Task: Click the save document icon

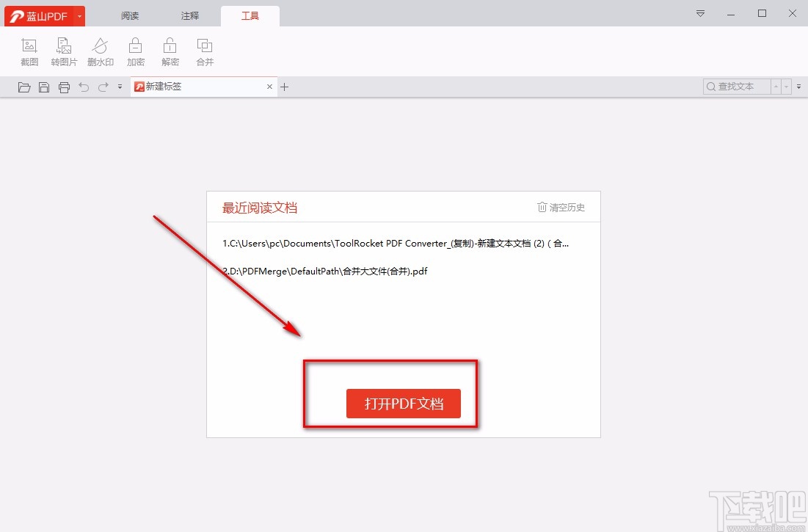Action: tap(44, 87)
